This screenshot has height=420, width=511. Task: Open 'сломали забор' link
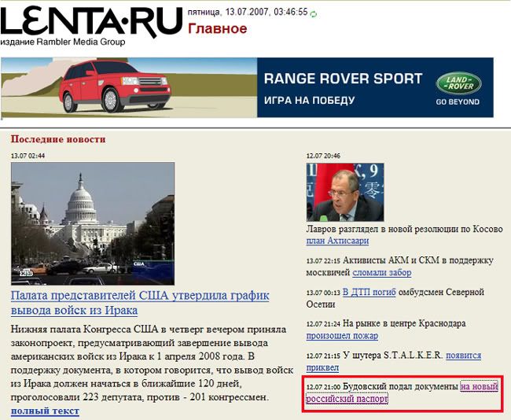[382, 272]
